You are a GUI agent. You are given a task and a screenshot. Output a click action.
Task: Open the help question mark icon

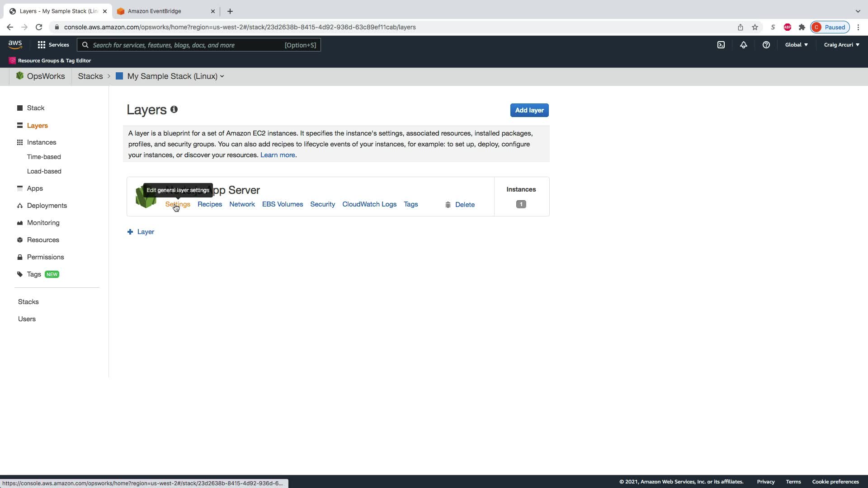point(766,45)
